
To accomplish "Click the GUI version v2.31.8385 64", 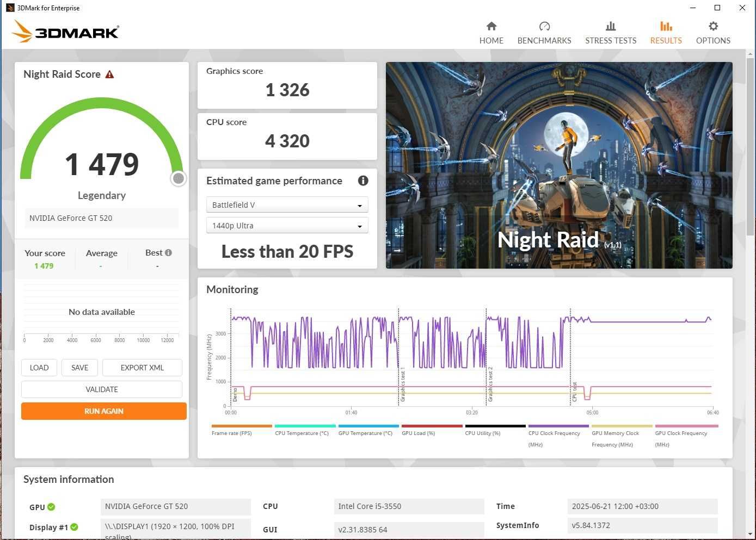I will (409, 530).
